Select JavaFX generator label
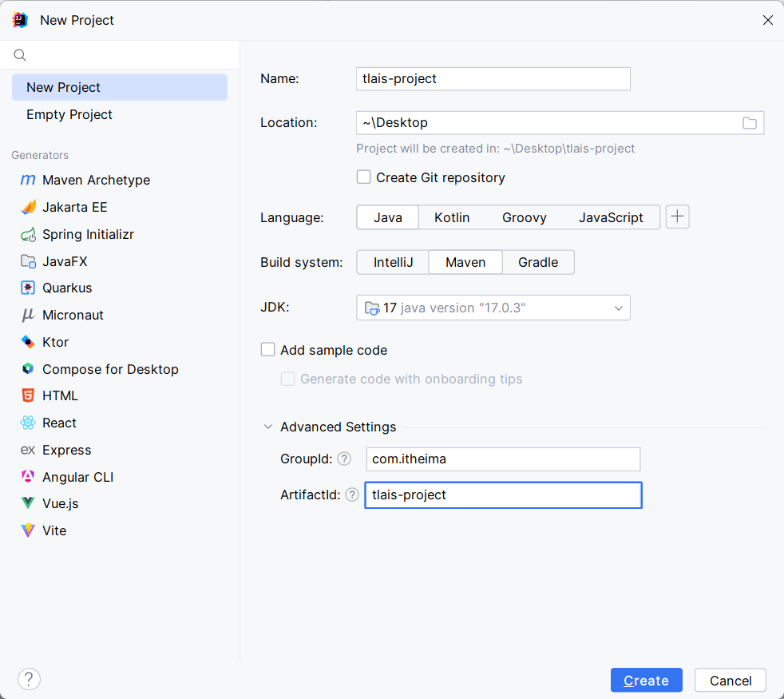This screenshot has width=784, height=699. pos(65,261)
